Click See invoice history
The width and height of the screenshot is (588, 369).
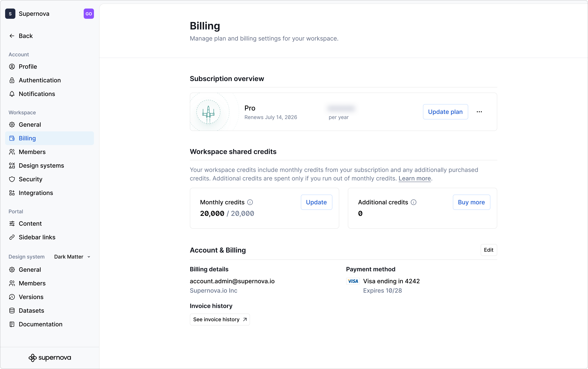(219, 319)
